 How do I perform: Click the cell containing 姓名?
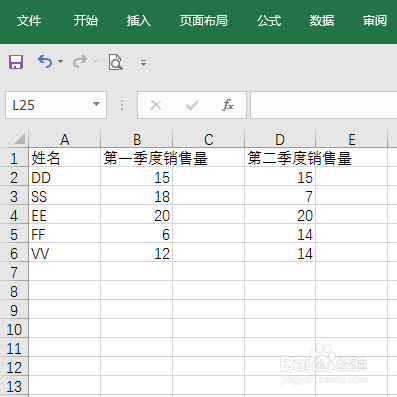[x=65, y=158]
